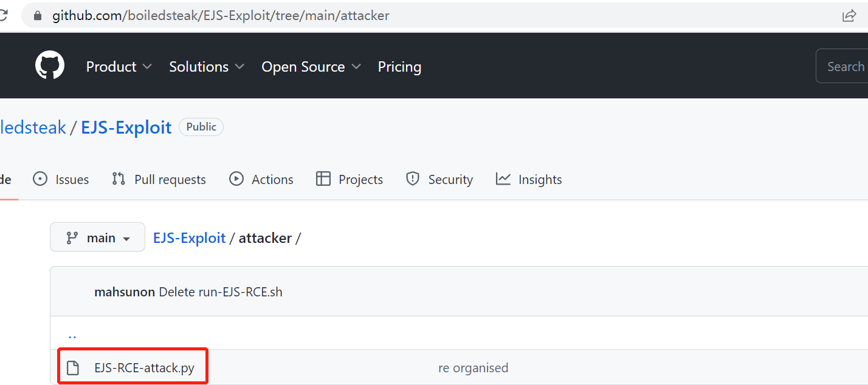Click the 'attacker' breadcrumb text

(x=265, y=238)
